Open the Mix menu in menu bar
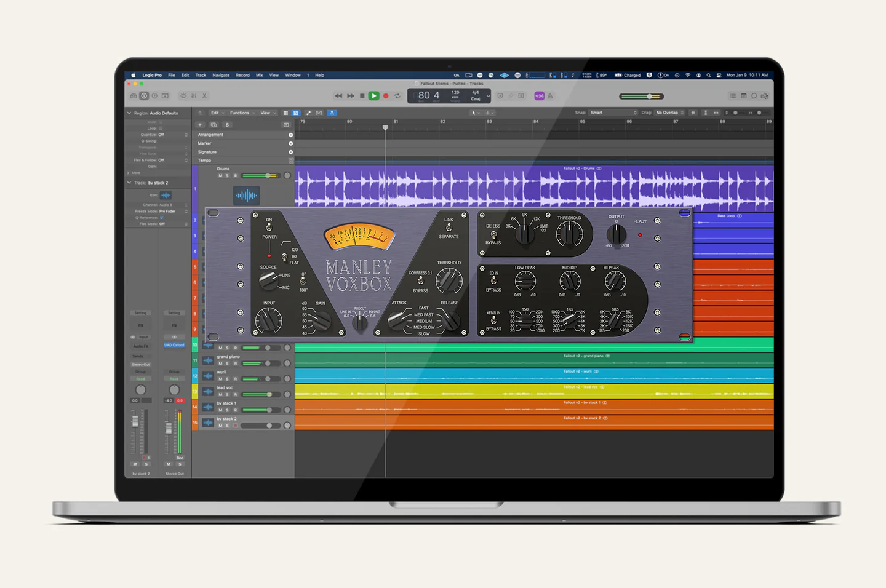The height and width of the screenshot is (588, 886). pyautogui.click(x=259, y=75)
